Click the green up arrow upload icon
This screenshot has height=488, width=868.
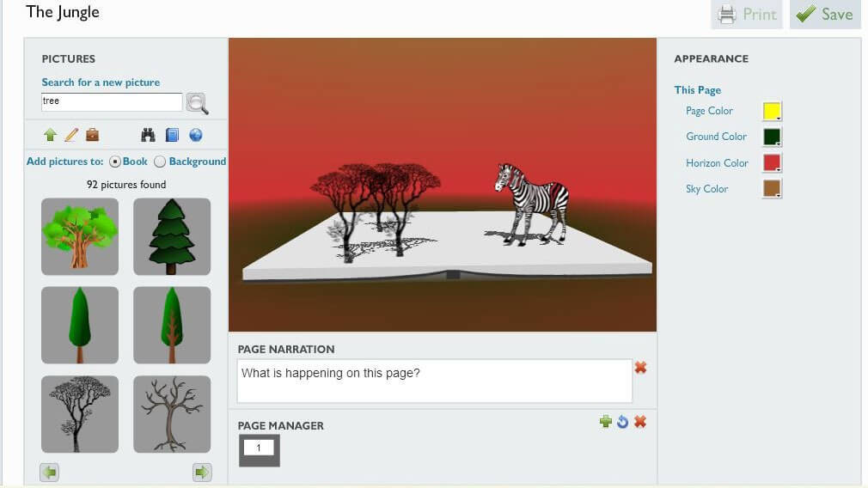click(x=51, y=135)
